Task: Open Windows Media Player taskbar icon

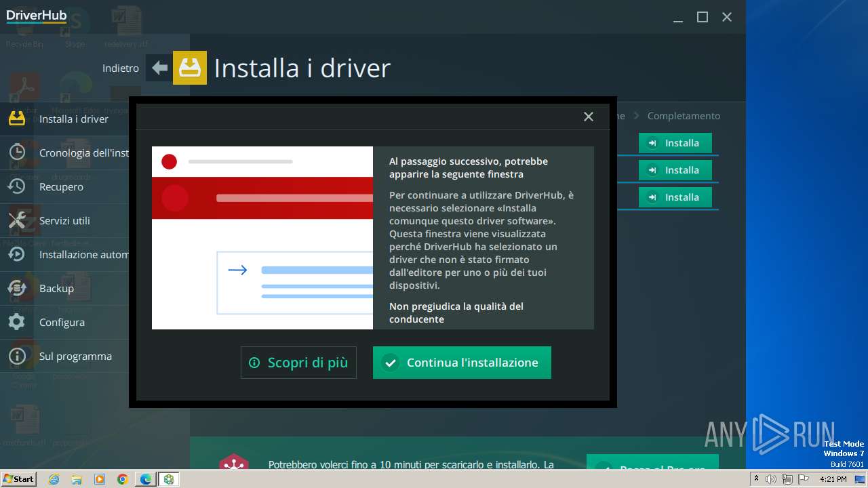Action: point(100,479)
